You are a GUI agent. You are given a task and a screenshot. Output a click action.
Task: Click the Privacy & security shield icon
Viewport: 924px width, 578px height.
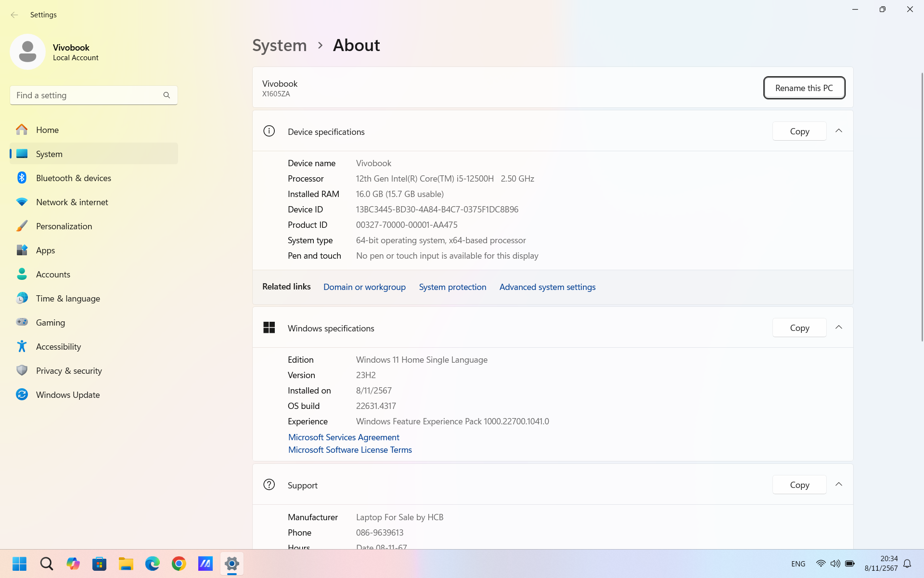click(x=22, y=370)
